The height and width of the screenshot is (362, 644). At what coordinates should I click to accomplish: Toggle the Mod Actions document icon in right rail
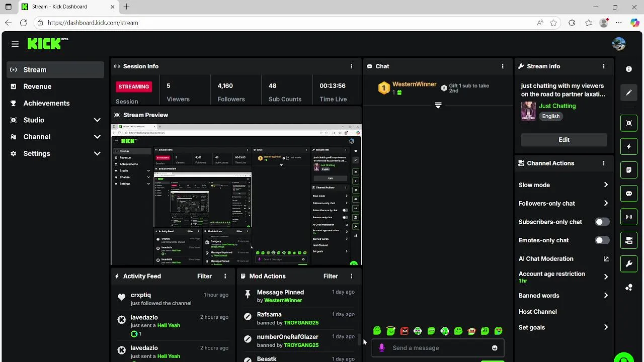click(x=629, y=170)
